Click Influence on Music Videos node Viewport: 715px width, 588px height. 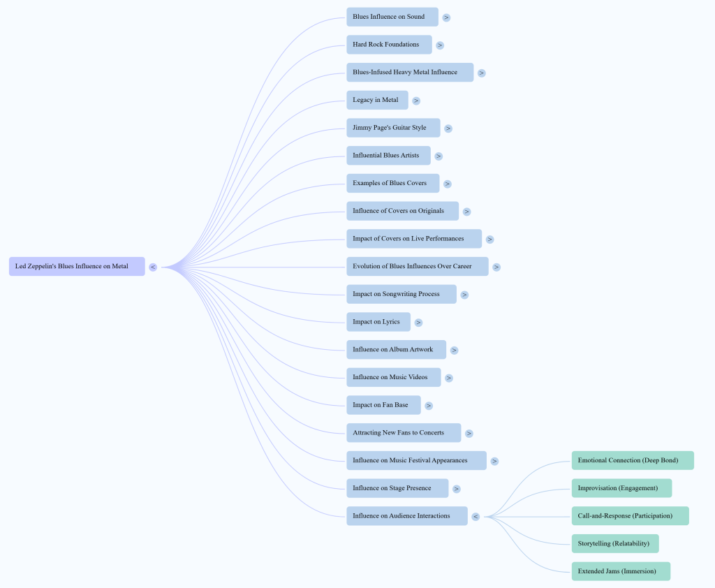(x=394, y=377)
